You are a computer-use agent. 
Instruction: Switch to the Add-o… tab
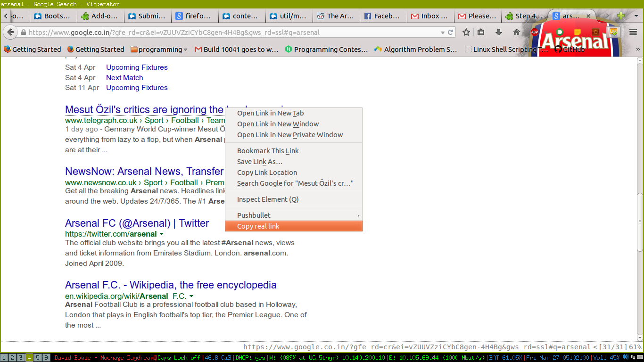point(100,16)
